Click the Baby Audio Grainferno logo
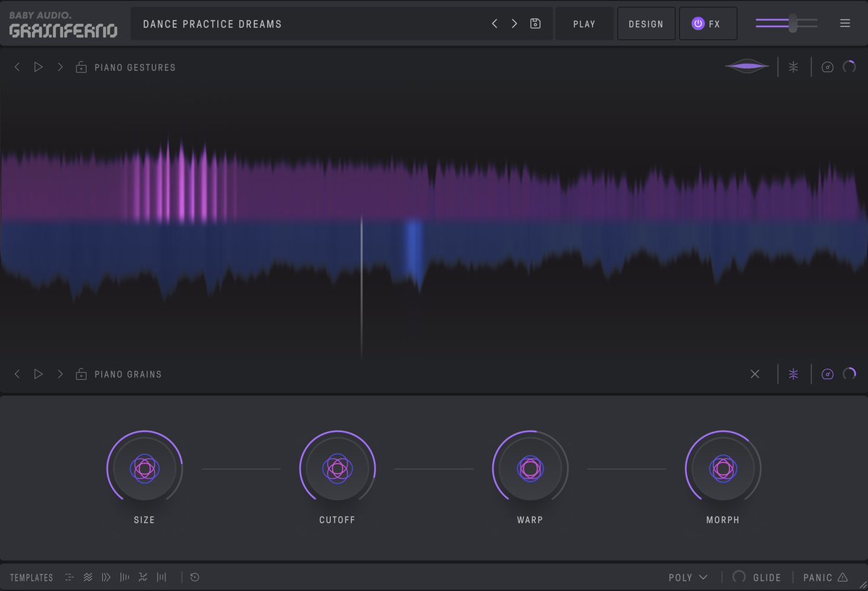Image resolution: width=868 pixels, height=591 pixels. point(63,25)
